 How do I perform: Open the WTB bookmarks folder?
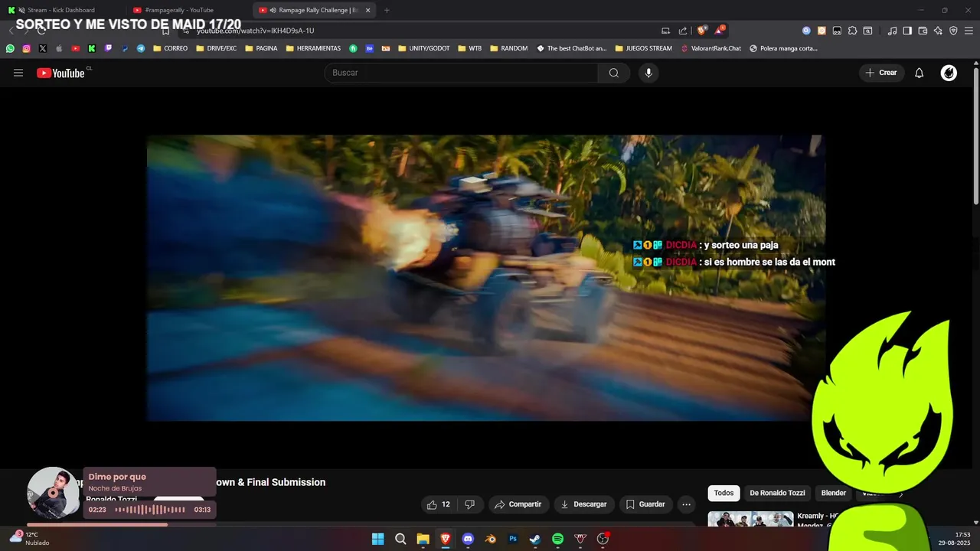click(469, 48)
